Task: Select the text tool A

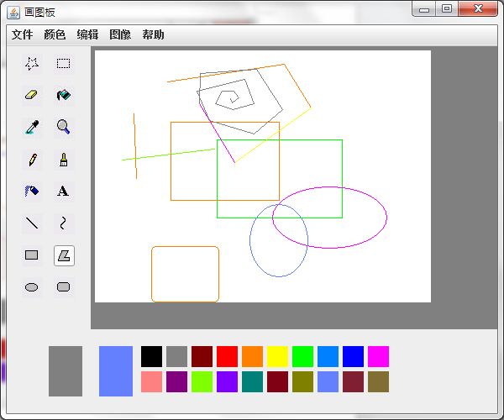Action: click(x=63, y=192)
